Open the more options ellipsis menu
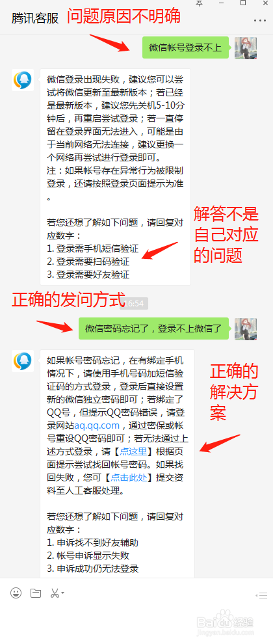 click(x=260, y=20)
